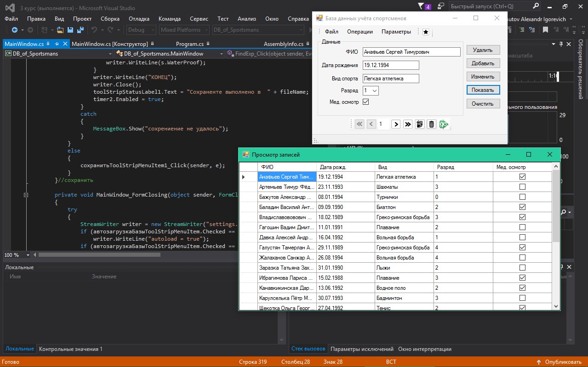The image size is (588, 367).
Task: Click the green 'go' icon
Action: (443, 124)
